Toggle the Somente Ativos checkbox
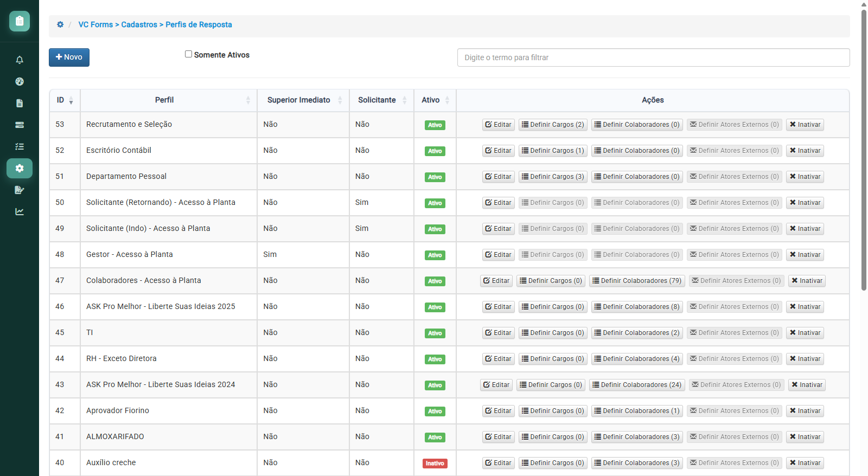The height and width of the screenshot is (476, 868). [188, 54]
